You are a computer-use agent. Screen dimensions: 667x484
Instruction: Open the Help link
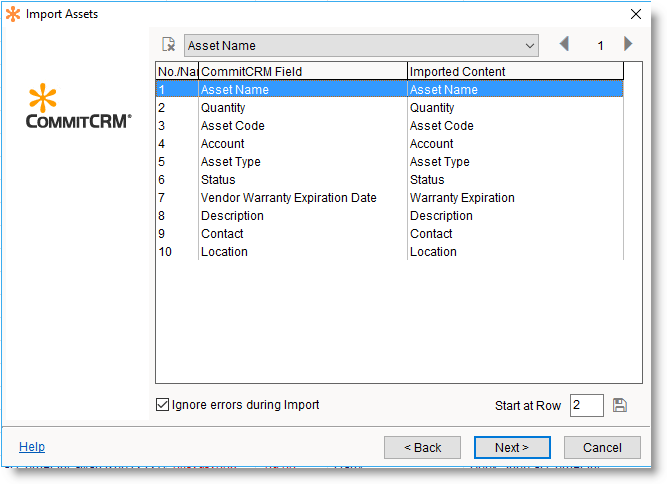tap(32, 447)
